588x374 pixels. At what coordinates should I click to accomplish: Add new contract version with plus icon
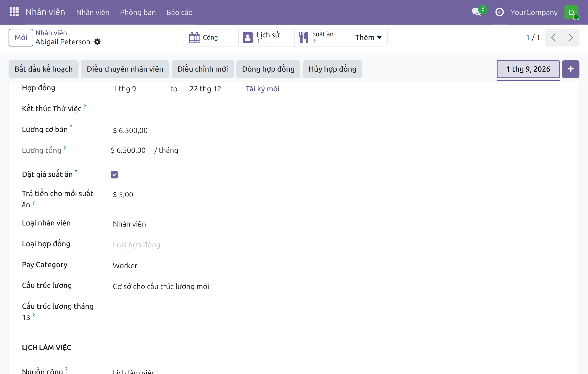570,69
